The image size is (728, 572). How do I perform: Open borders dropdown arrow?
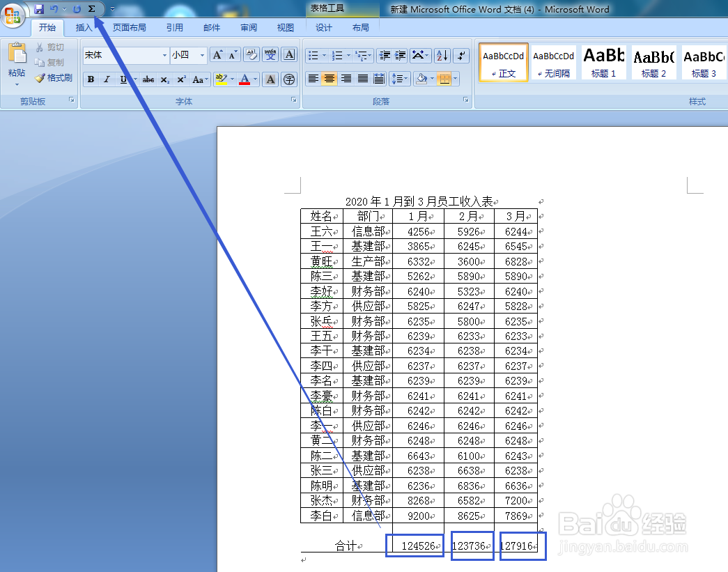[456, 79]
